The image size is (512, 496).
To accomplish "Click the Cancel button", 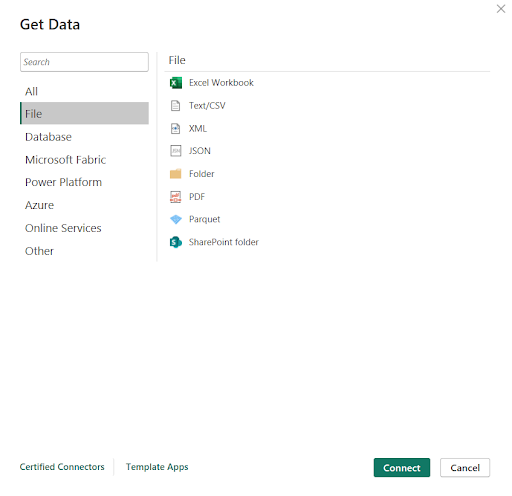I will pyautogui.click(x=465, y=468).
